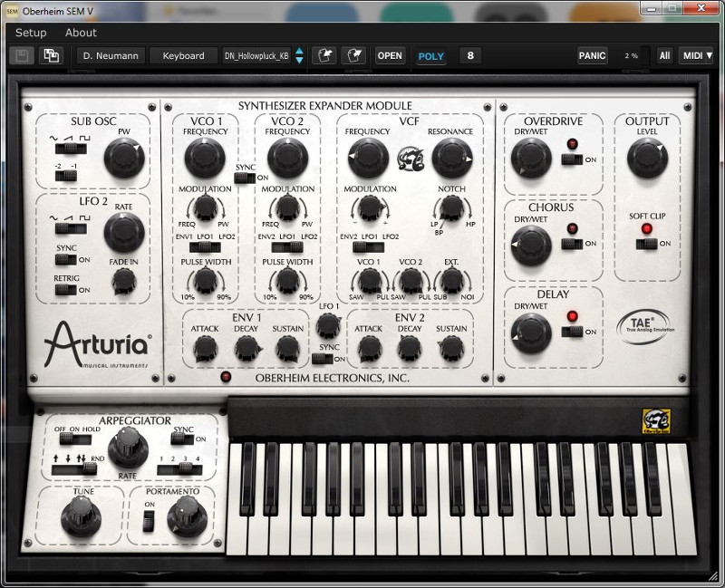Toggle the LFO 2 Sync switch
The height and width of the screenshot is (588, 725).
(65, 260)
